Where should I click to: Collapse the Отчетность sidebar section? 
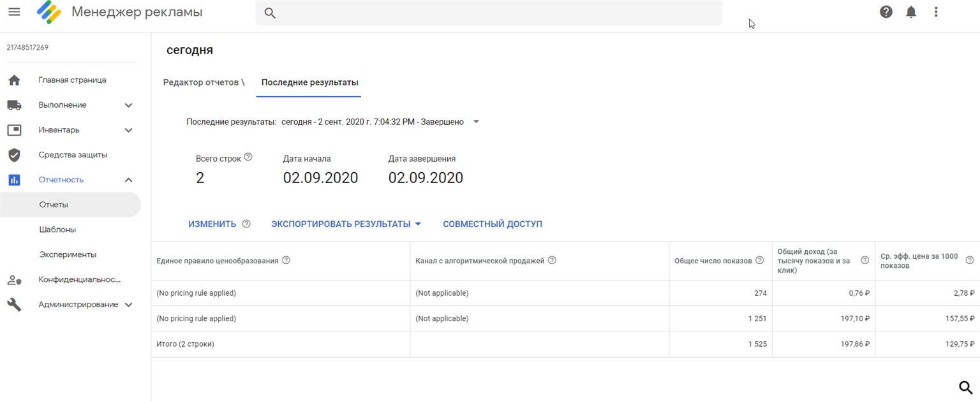click(x=128, y=180)
